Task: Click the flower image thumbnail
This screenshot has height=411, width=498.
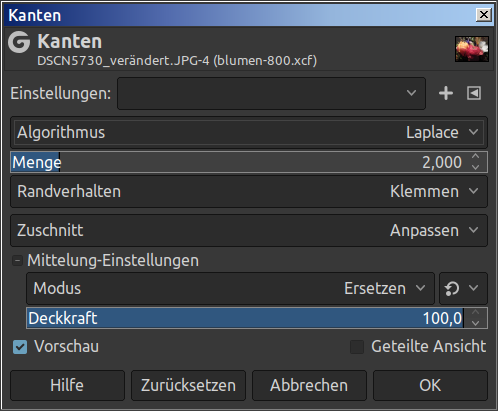Action: [x=472, y=49]
